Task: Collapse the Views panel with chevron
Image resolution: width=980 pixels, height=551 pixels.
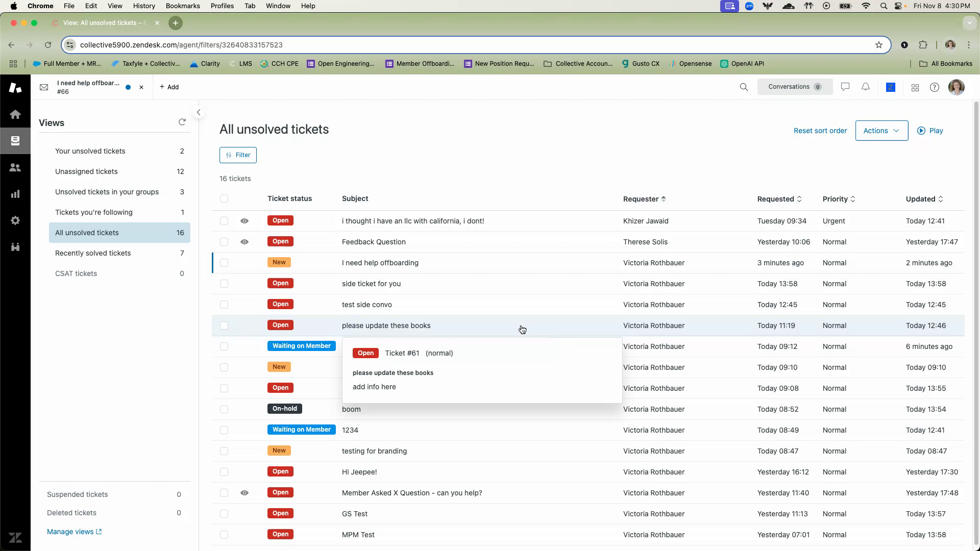Action: 199,112
